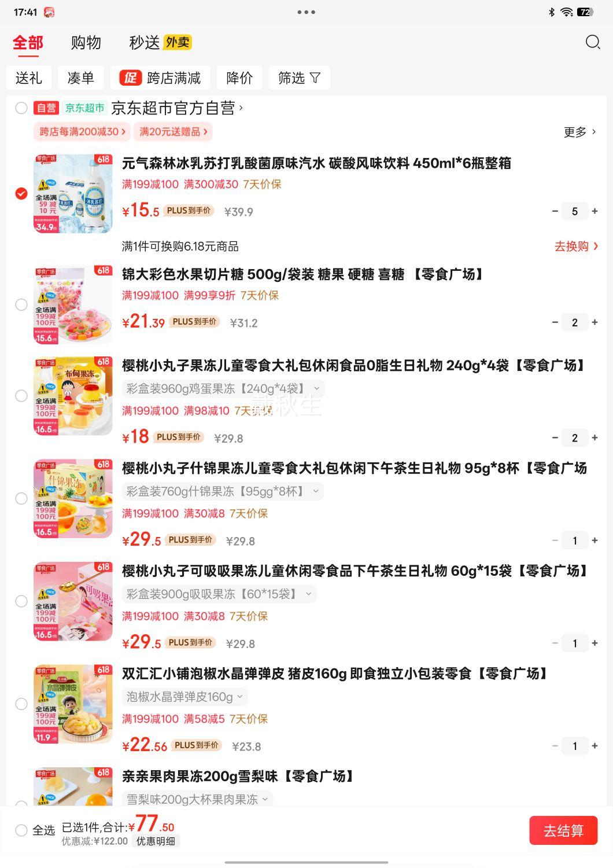Screen dimensions: 613x868
Task: Click the Bluetooth status bar icon
Action: 551,12
